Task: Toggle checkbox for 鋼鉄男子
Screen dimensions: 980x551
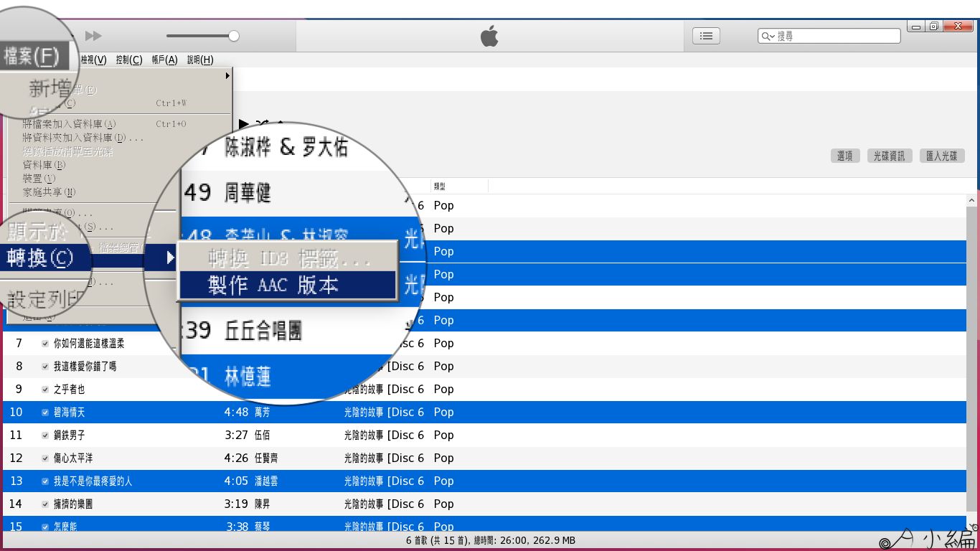Action: pyautogui.click(x=45, y=435)
